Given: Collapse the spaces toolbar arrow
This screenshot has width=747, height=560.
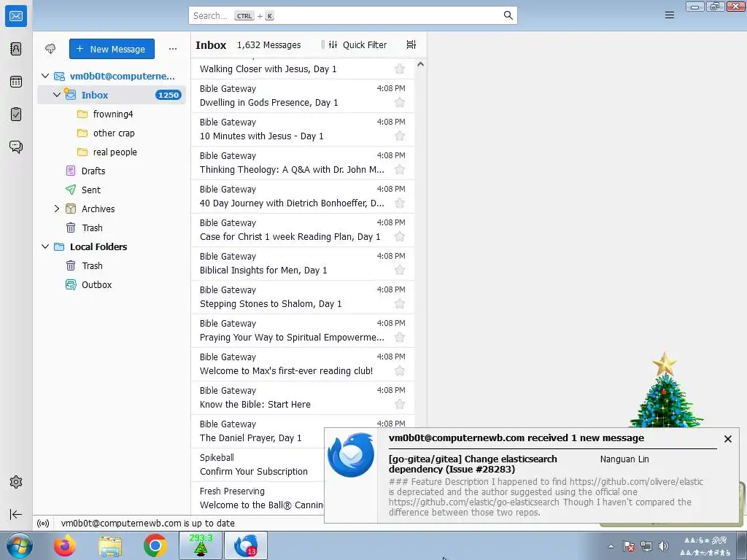Looking at the screenshot, I should click(16, 514).
